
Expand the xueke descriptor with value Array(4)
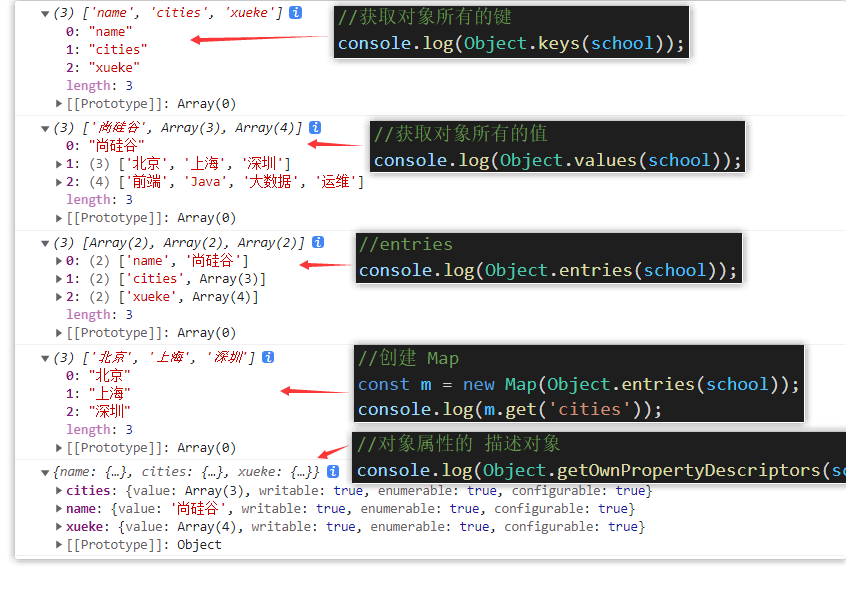pos(59,527)
